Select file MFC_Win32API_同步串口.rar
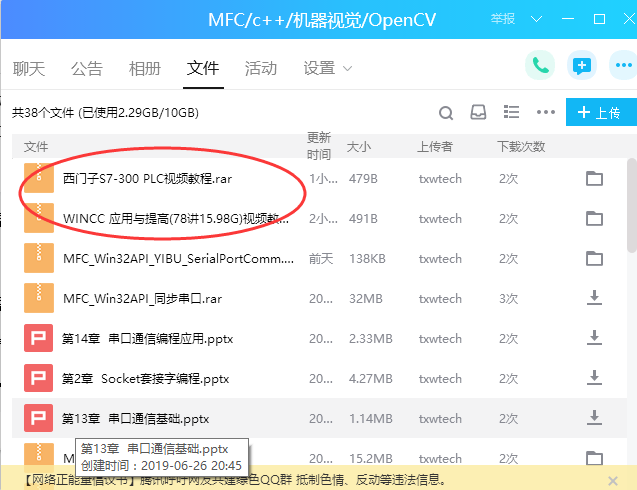637x490 pixels. (x=143, y=299)
